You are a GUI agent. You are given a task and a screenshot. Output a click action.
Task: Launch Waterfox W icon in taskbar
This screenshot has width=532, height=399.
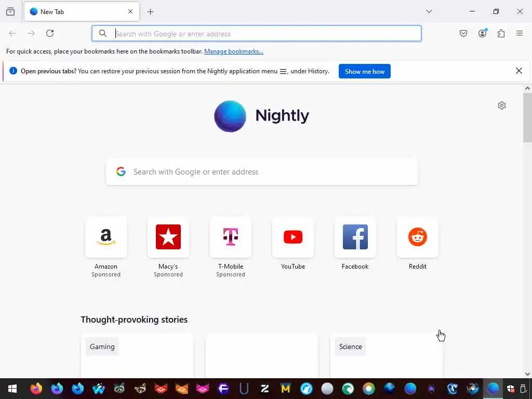pos(98,389)
